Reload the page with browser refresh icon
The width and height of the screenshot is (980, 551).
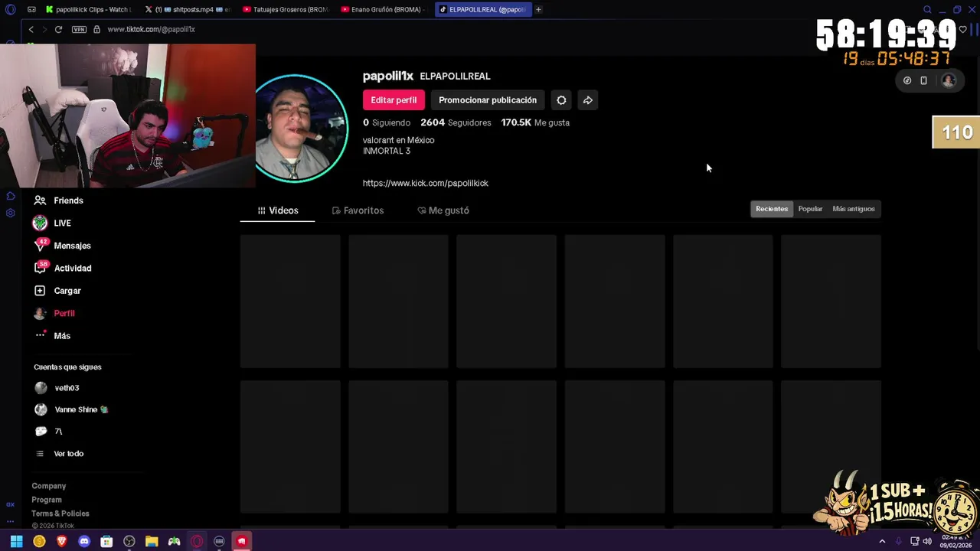[x=58, y=29]
